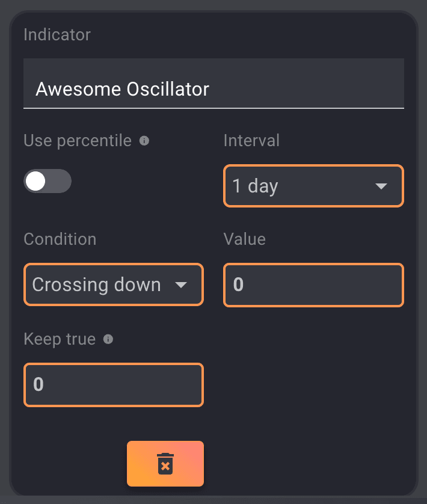427x504 pixels.
Task: Click the Use percentile label
Action: coord(78,141)
